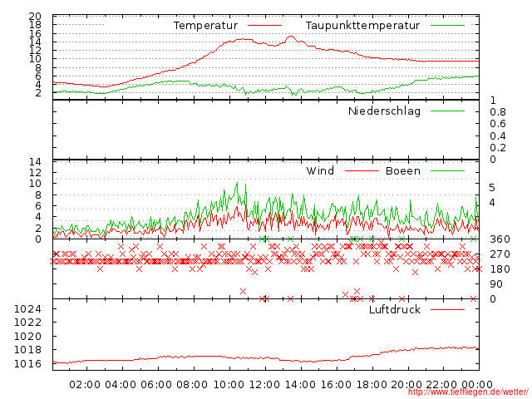Click the 90 wind direction axis value
This screenshot has height=399, width=532.
496,284
